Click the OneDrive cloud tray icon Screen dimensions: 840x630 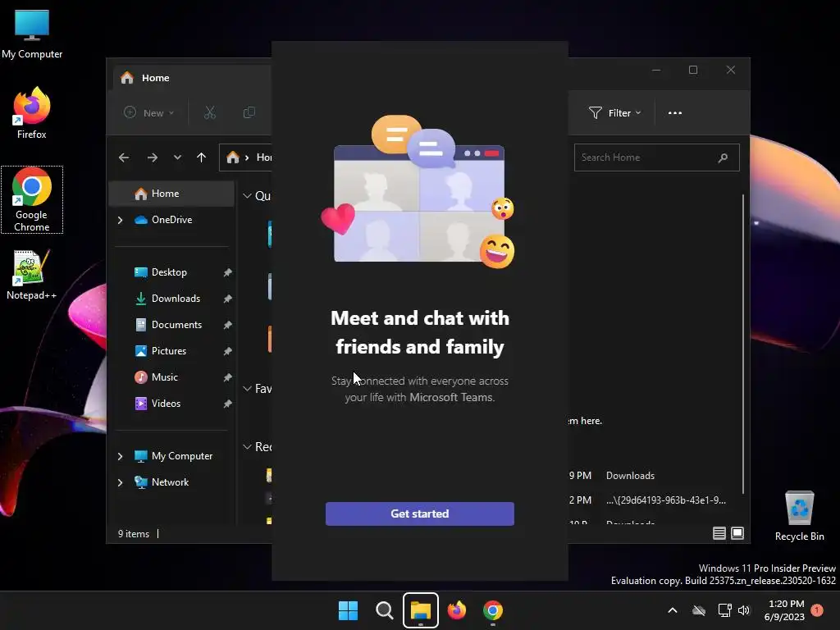click(699, 610)
